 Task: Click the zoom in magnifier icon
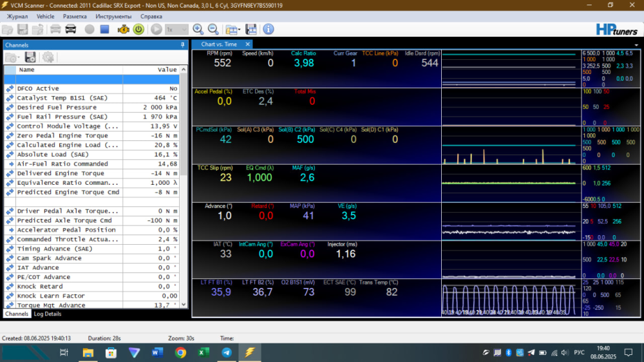[x=198, y=29]
